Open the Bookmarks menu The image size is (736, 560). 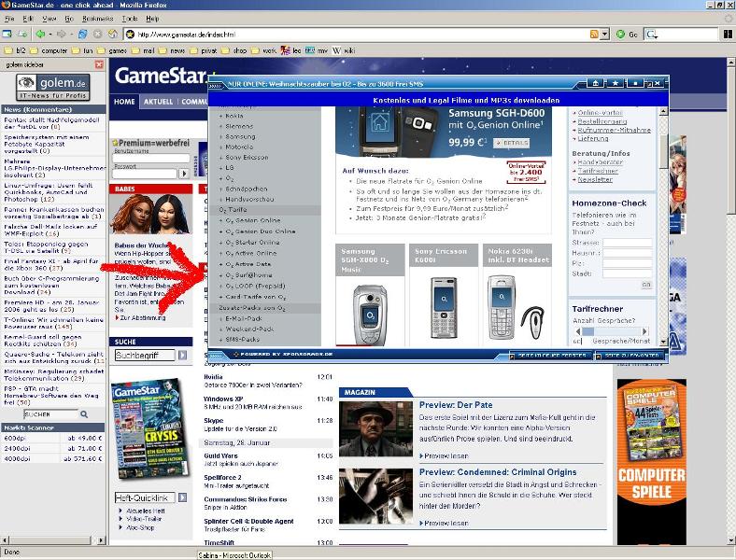(x=98, y=19)
